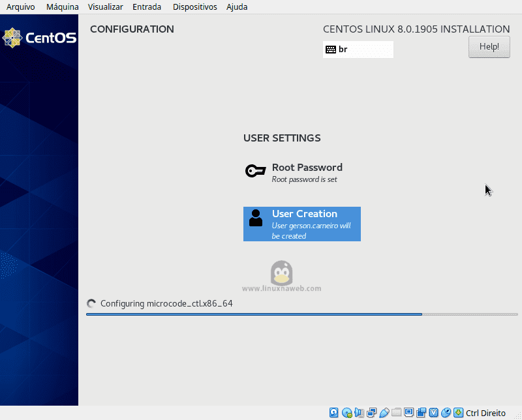Click the spinning progress indicator
This screenshot has width=522, height=420.
point(91,303)
